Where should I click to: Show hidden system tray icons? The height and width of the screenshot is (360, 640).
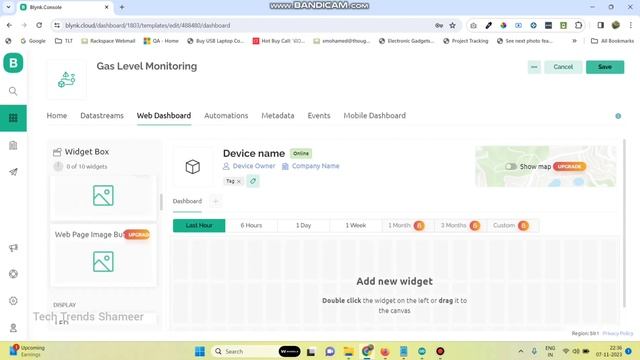(521, 351)
